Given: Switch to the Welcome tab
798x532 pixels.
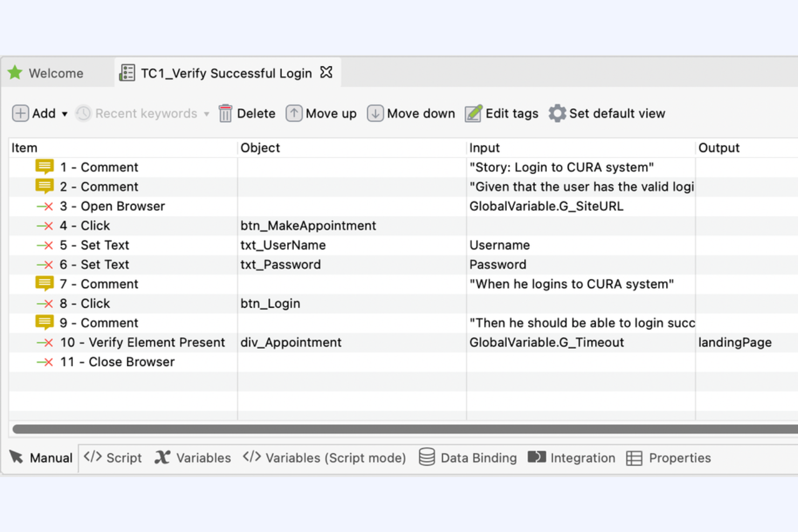Looking at the screenshot, I should 56,73.
